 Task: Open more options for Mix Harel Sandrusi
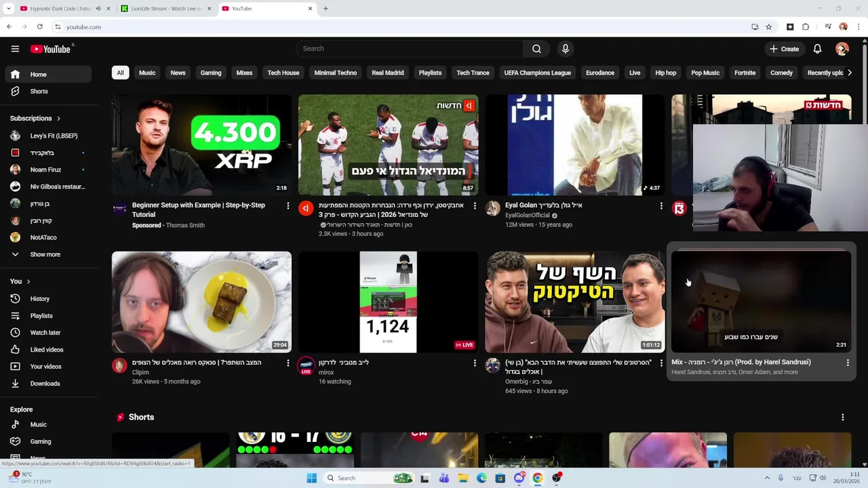[x=848, y=363]
